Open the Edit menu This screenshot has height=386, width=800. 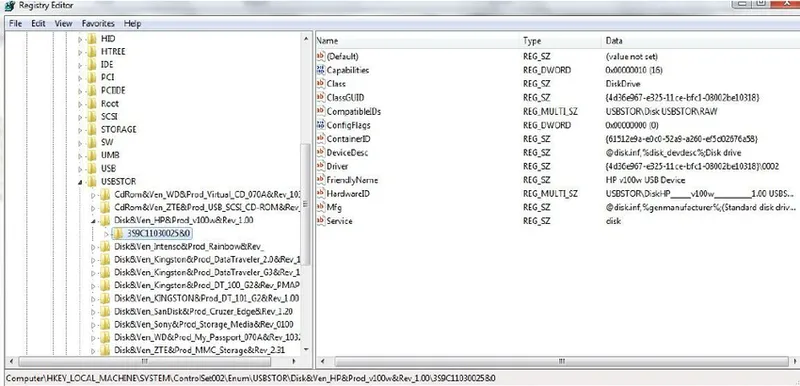pos(38,23)
